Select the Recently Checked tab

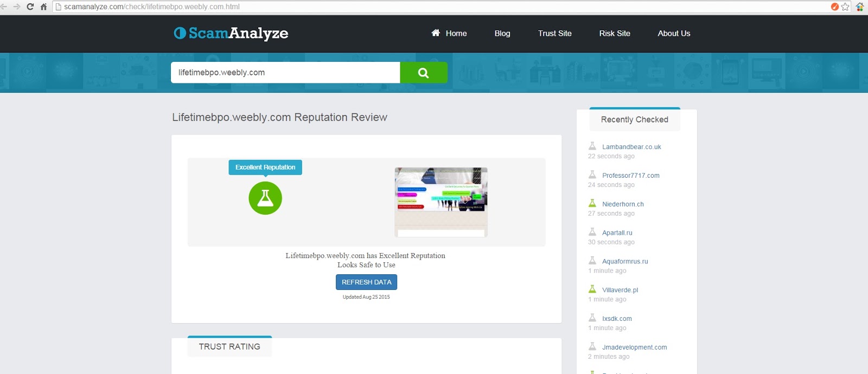(x=635, y=119)
